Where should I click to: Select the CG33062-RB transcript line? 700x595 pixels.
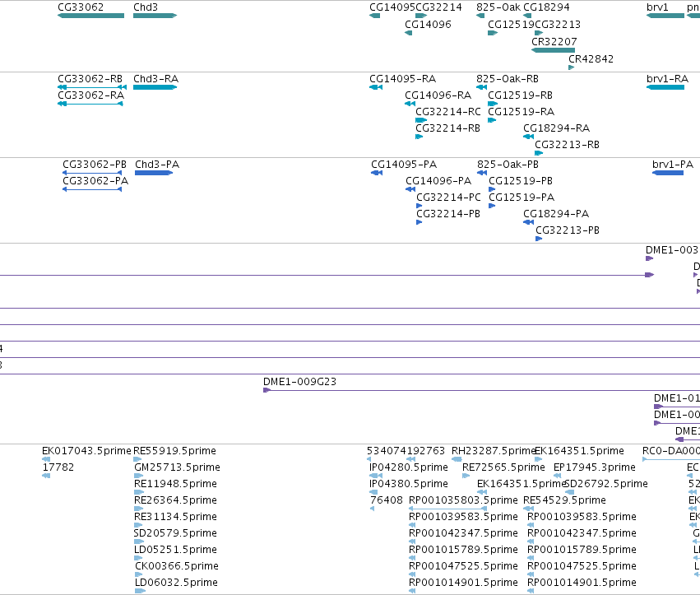click(x=92, y=87)
